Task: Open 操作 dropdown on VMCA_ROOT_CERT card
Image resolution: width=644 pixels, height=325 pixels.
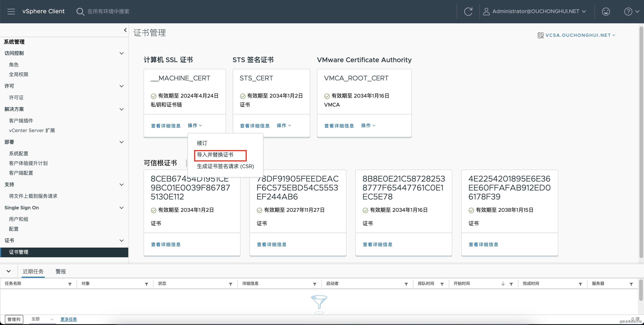Action: click(x=368, y=126)
